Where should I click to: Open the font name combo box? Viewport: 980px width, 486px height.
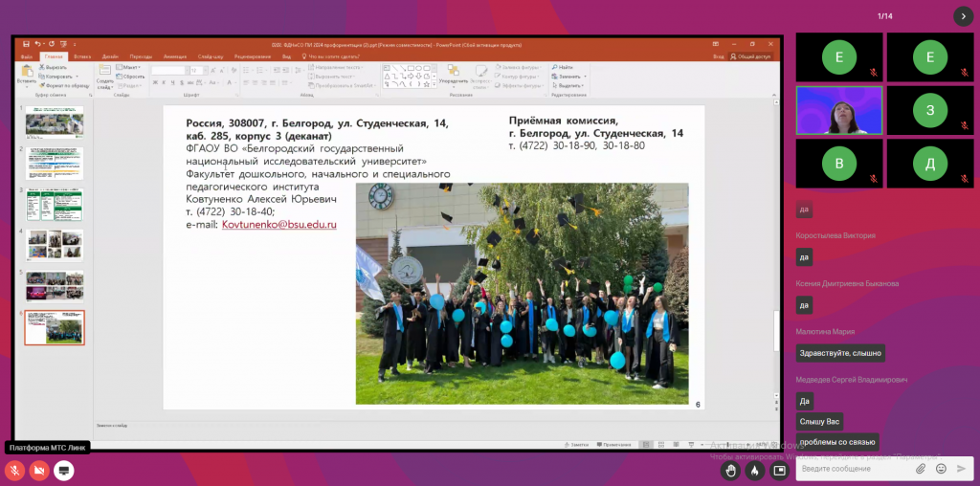[169, 71]
